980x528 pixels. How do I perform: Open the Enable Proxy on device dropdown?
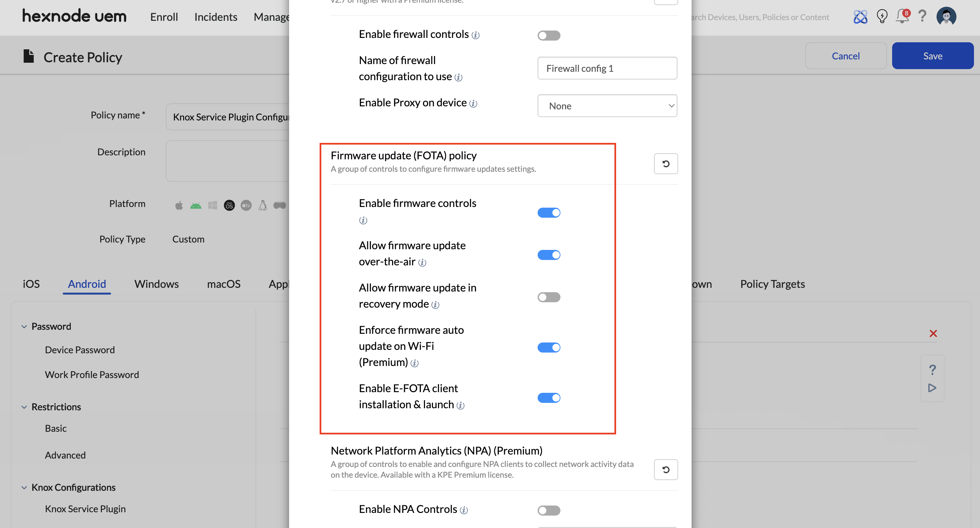(x=607, y=106)
